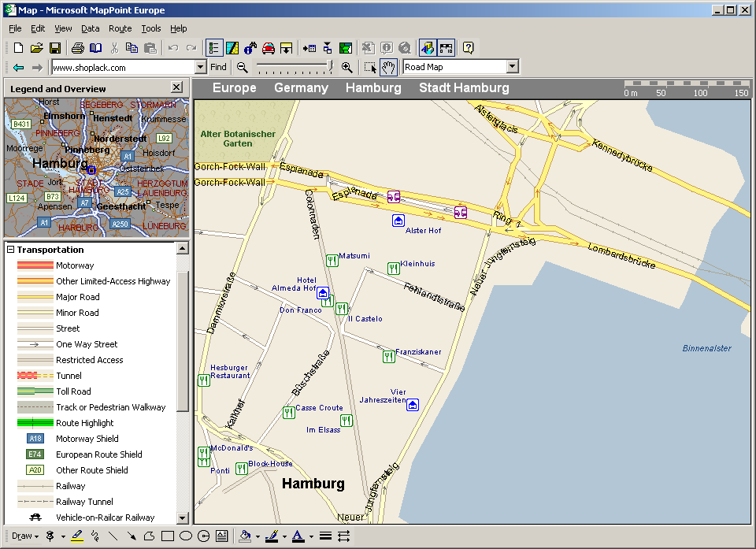The height and width of the screenshot is (549, 756).
Task: Open What's This help icon
Action: pos(468,48)
